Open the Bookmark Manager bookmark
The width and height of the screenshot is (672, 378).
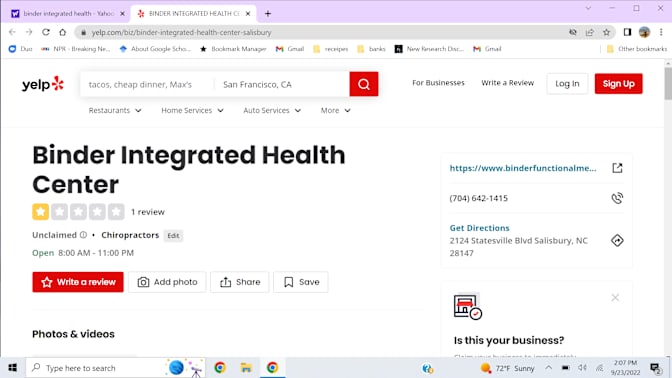[233, 49]
